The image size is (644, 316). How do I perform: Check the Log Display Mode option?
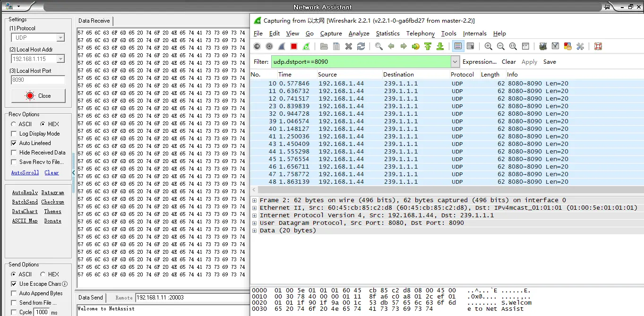point(13,134)
